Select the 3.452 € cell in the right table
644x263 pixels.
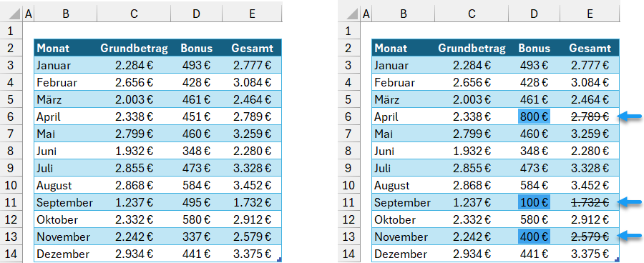590,185
